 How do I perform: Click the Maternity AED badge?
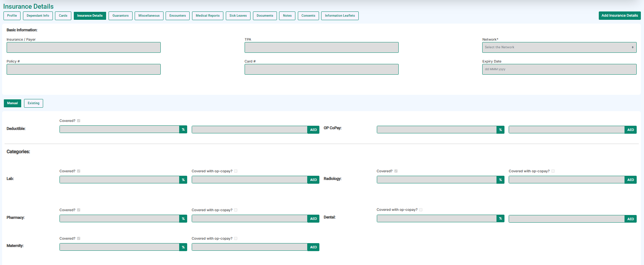(x=313, y=247)
